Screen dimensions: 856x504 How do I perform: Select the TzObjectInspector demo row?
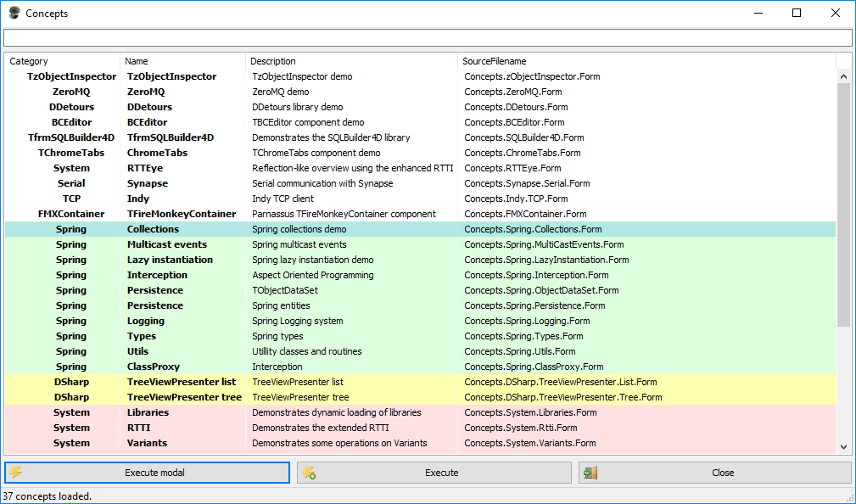click(x=420, y=76)
